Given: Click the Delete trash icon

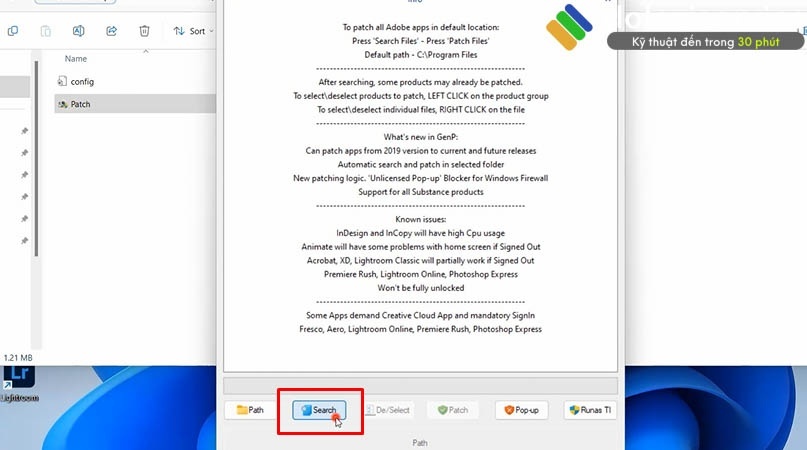Looking at the screenshot, I should click(144, 31).
